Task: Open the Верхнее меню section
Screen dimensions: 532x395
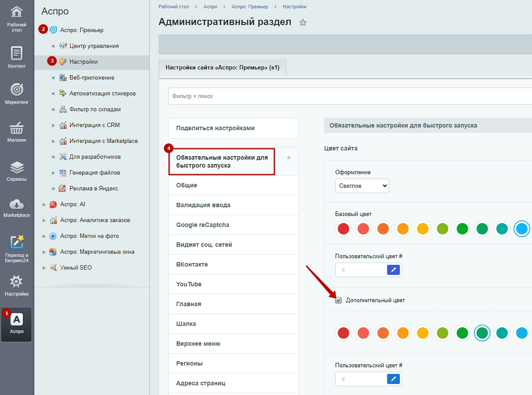Action: point(233,344)
